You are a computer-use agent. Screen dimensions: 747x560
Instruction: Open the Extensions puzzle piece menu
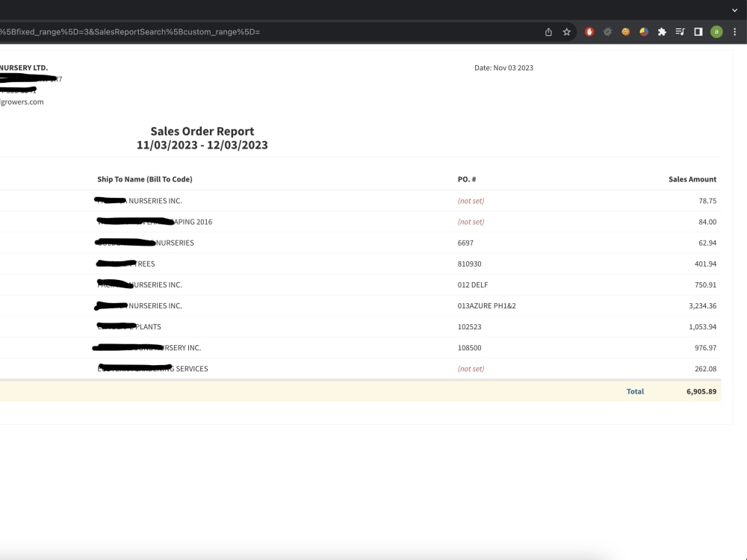(662, 32)
